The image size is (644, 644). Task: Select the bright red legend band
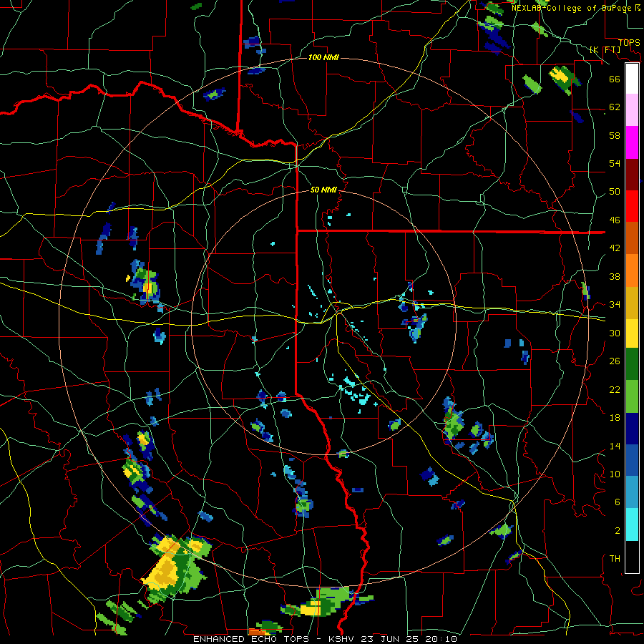632,206
